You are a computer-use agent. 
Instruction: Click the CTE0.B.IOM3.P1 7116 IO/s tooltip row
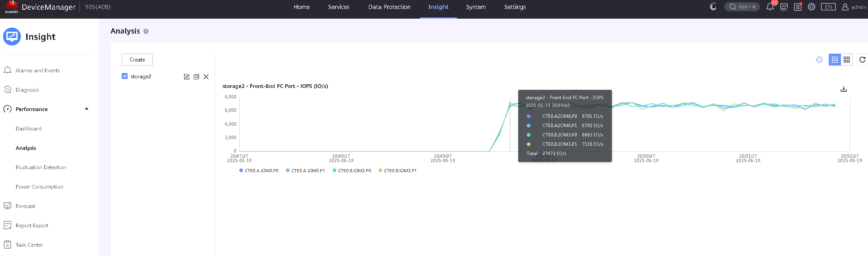tap(565, 144)
